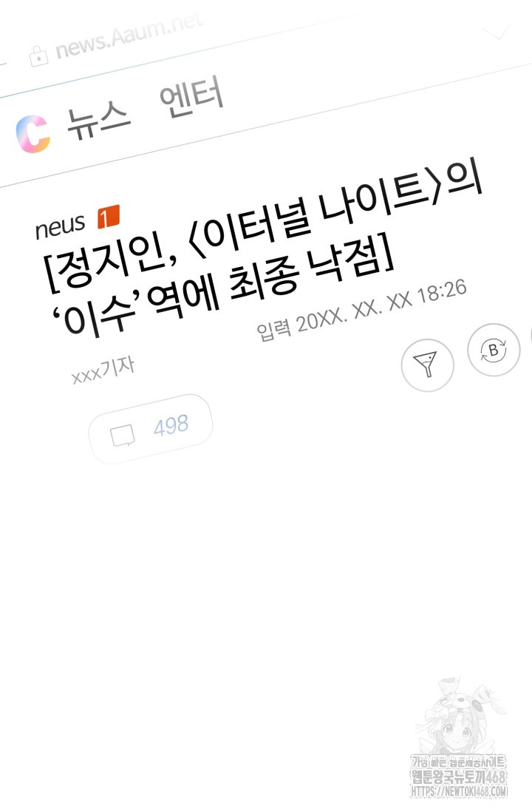Open the 498 comments count
Viewport: 532px width, 812px height.
coord(171,426)
